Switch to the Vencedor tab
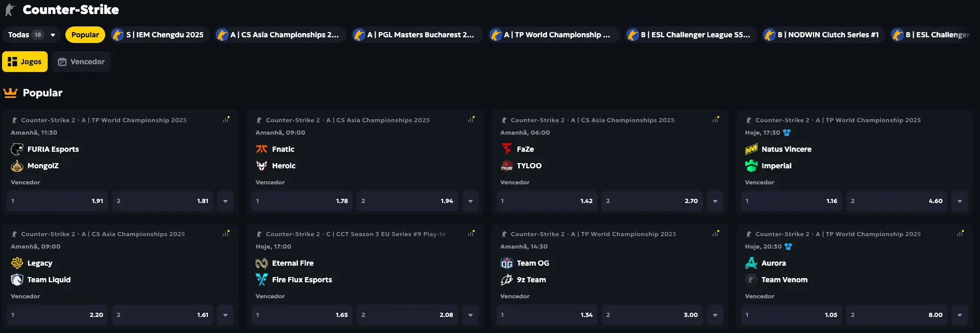The image size is (980, 333). pos(81,62)
